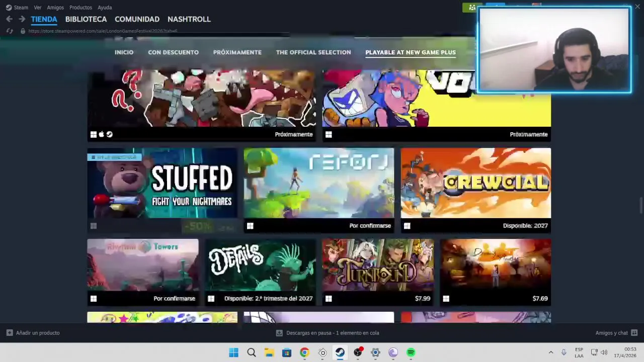The height and width of the screenshot is (362, 644).
Task: Click the Steam icon on the taskbar
Action: pyautogui.click(x=340, y=352)
